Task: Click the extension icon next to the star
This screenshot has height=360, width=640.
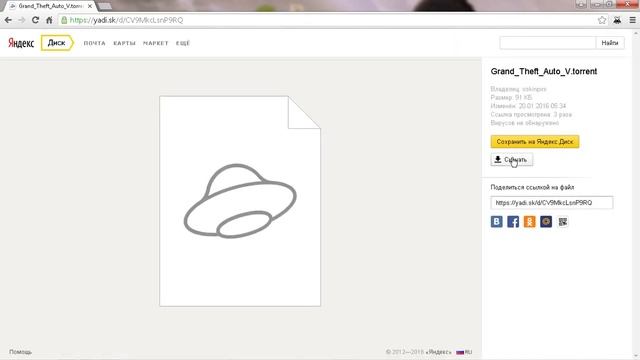Action: pyautogui.click(x=617, y=20)
